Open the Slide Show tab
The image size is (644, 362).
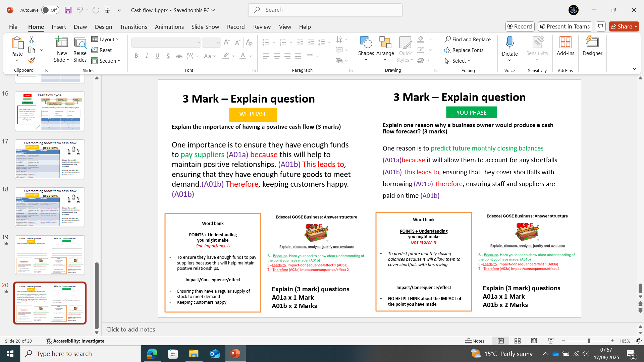coord(205,27)
